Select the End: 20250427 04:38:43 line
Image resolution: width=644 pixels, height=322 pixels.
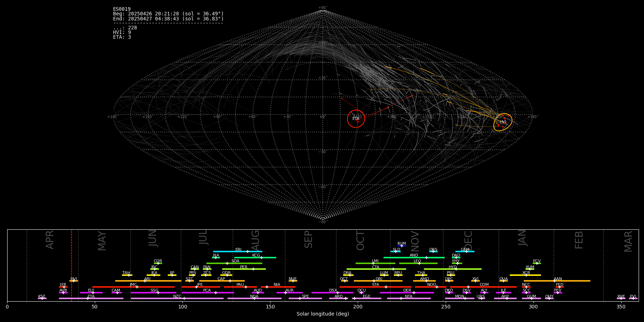[x=168, y=19]
